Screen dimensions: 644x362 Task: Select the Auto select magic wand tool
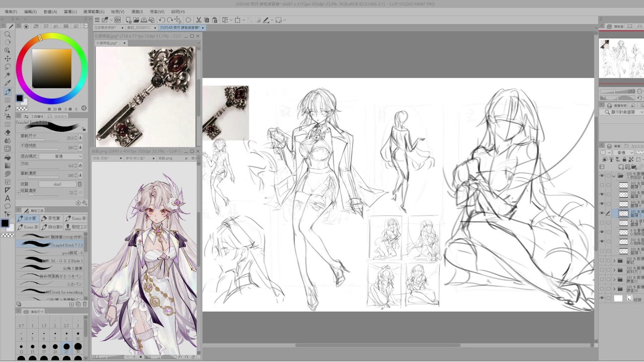click(8, 75)
